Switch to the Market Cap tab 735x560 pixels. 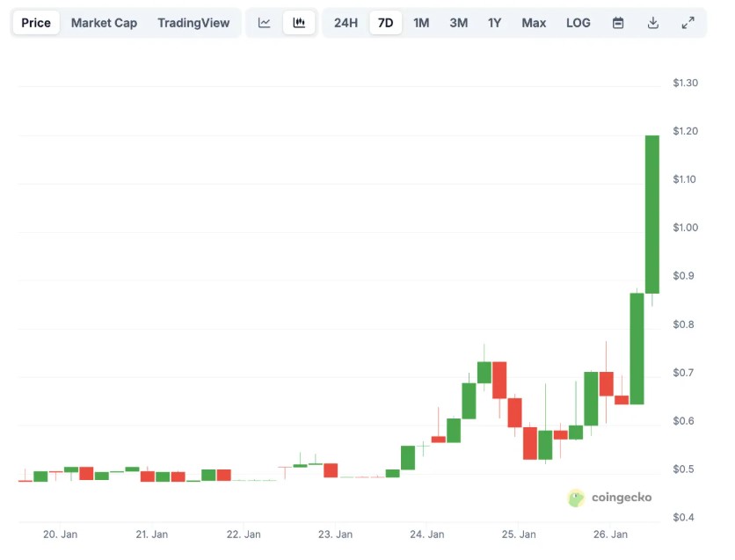pyautogui.click(x=104, y=23)
